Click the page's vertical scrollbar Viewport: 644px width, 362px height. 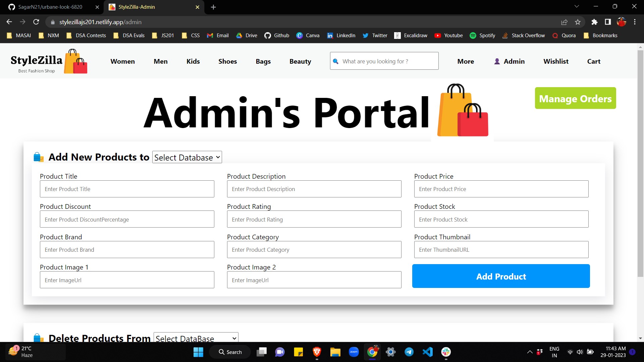640,161
